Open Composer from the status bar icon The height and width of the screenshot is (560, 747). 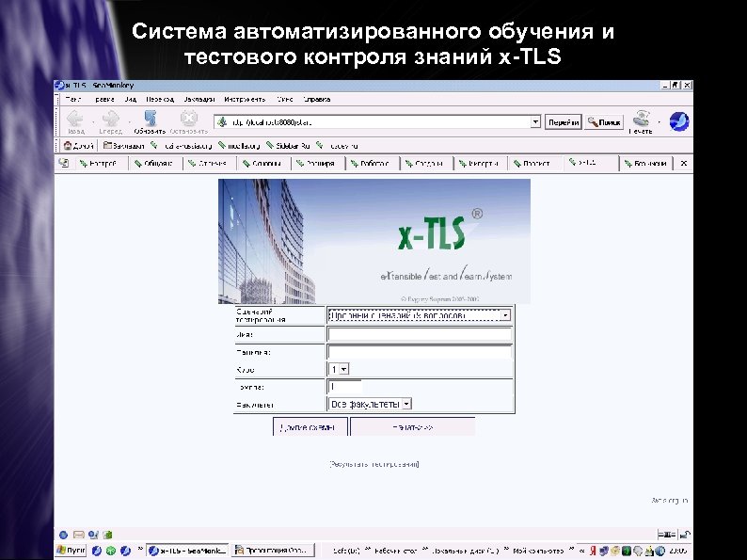pyautogui.click(x=93, y=535)
